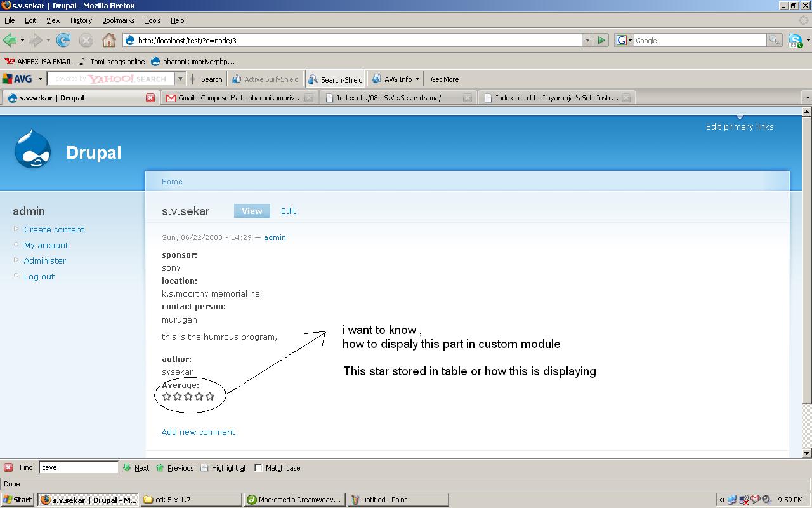812x508 pixels.
Task: Close the Find bar with red X
Action: (8, 468)
